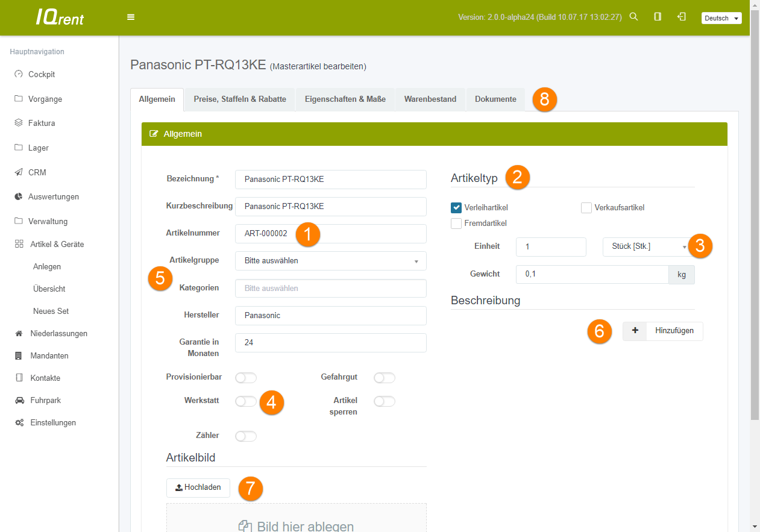Screen dimensions: 760x532
Task: Open the Artikelgruppe dropdown
Action: click(331, 261)
